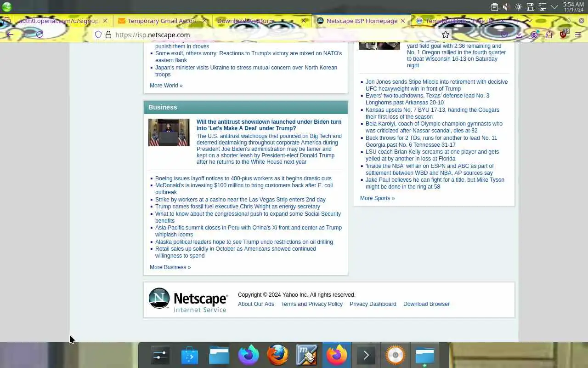Open the screen brightness tray icon
This screenshot has height=368, width=588.
coord(519,7)
